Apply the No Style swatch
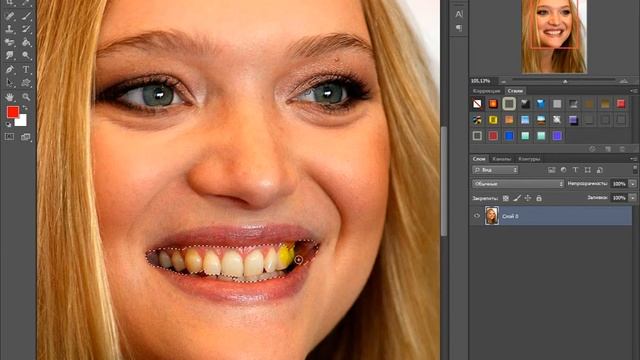 pyautogui.click(x=477, y=104)
